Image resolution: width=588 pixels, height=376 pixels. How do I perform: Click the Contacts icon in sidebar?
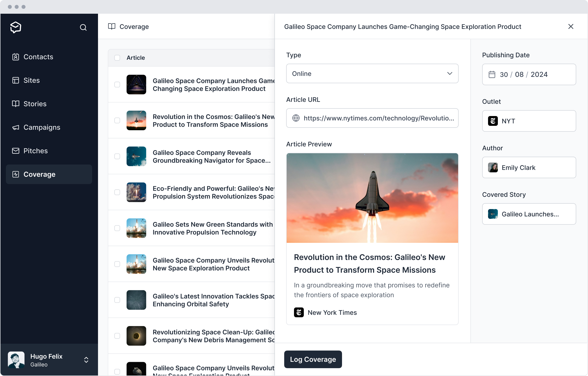(15, 57)
